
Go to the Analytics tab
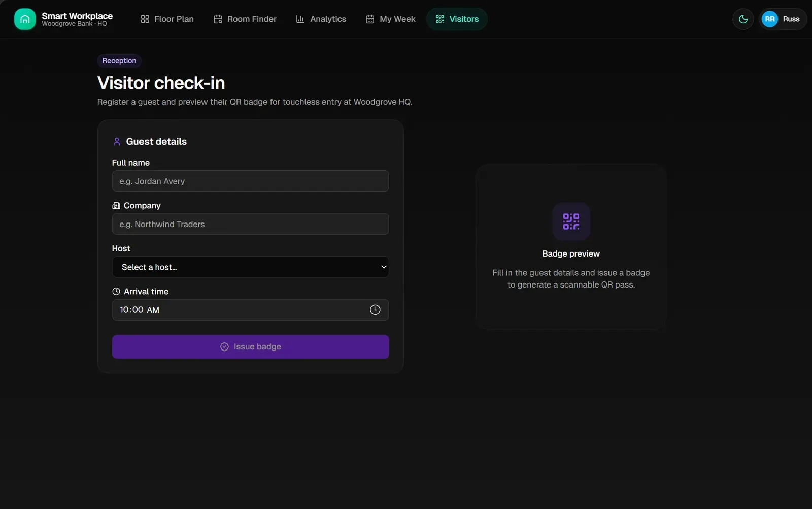pos(321,19)
